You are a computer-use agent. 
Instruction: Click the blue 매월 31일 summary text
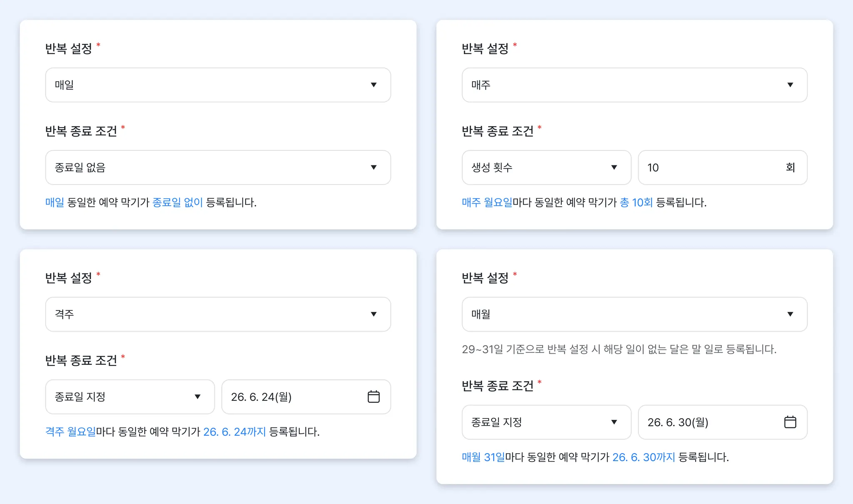(483, 457)
